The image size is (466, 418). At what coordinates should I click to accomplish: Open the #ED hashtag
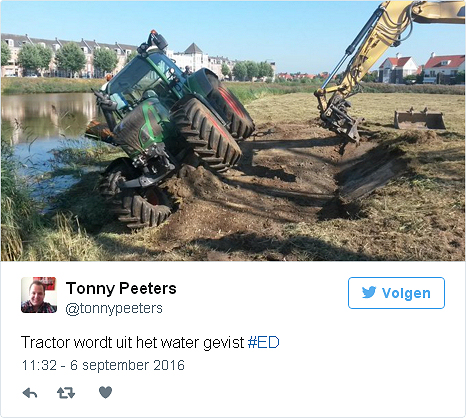(x=263, y=342)
